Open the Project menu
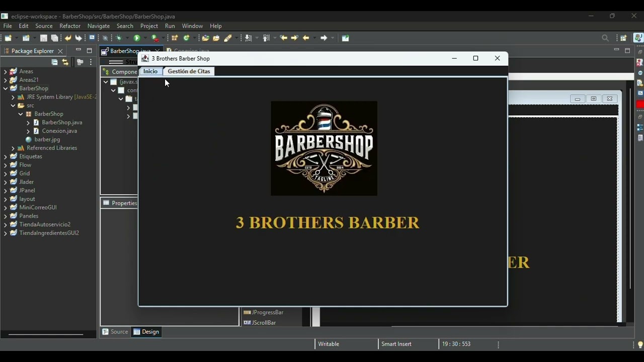The width and height of the screenshot is (644, 362). click(149, 26)
